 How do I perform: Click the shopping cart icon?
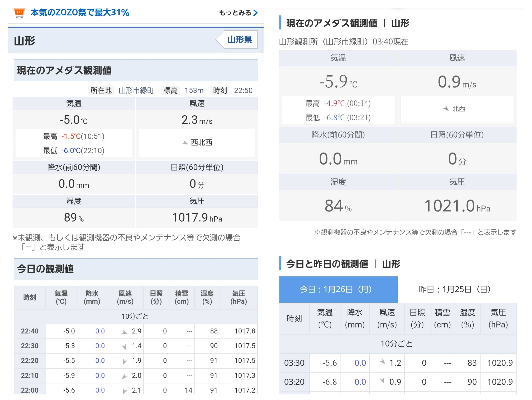click(x=19, y=13)
